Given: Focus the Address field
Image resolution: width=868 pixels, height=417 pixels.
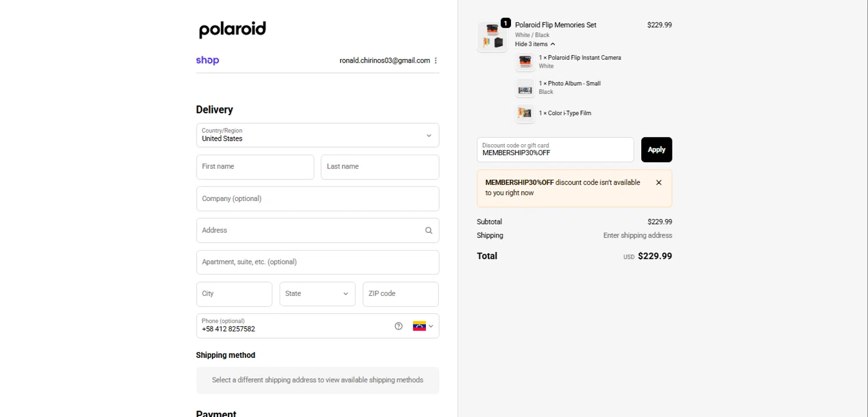Looking at the screenshot, I should 318,231.
